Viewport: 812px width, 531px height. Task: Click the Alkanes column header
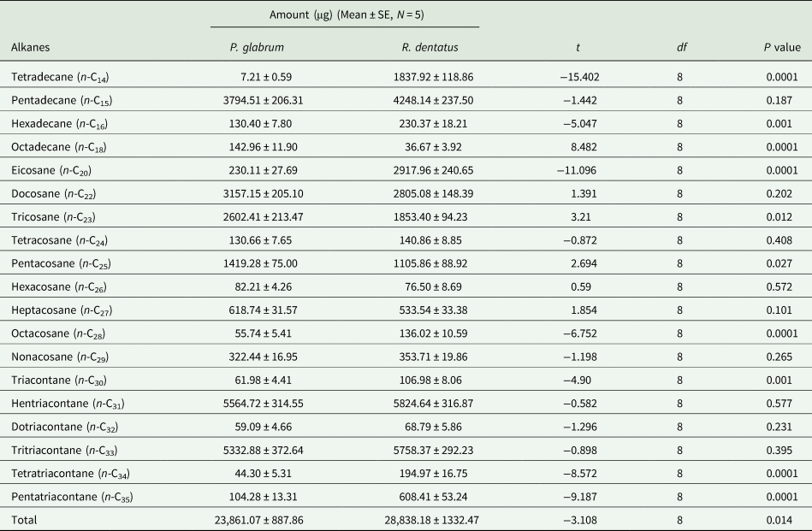point(31,48)
